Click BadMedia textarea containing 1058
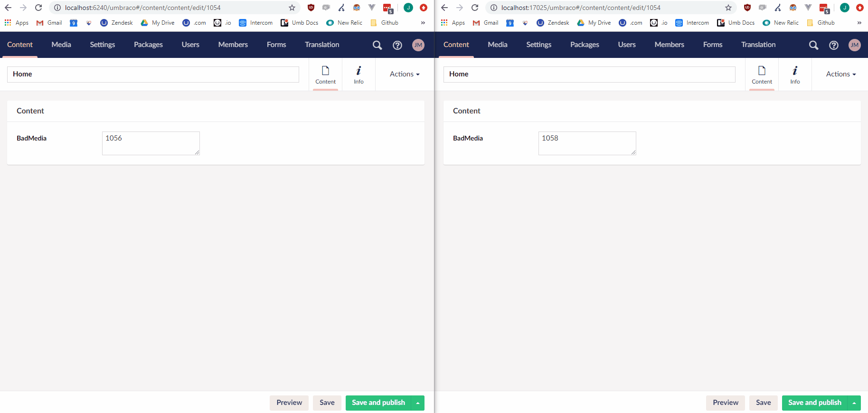This screenshot has width=868, height=413. pos(587,143)
